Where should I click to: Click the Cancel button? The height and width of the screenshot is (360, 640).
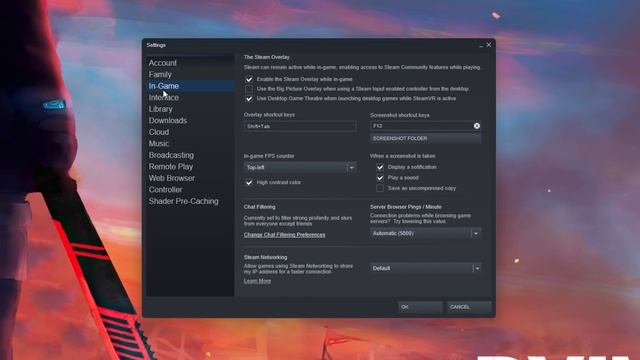[469, 307]
